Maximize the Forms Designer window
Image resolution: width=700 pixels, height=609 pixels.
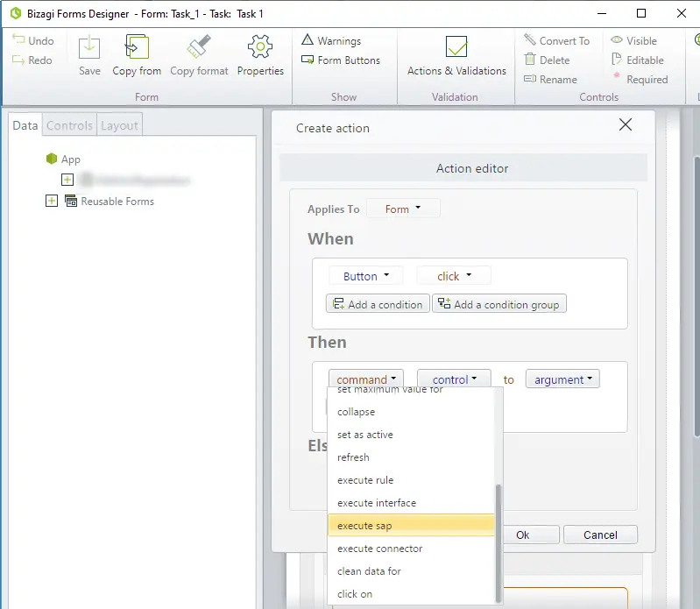coord(640,13)
